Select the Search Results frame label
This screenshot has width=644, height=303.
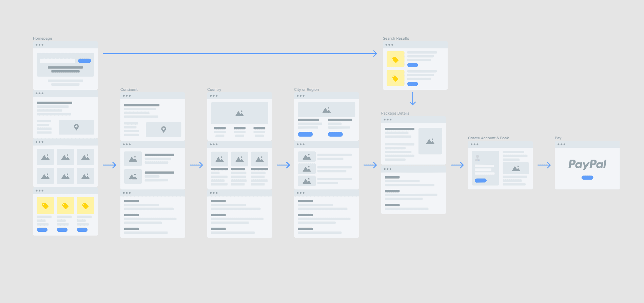(x=396, y=38)
